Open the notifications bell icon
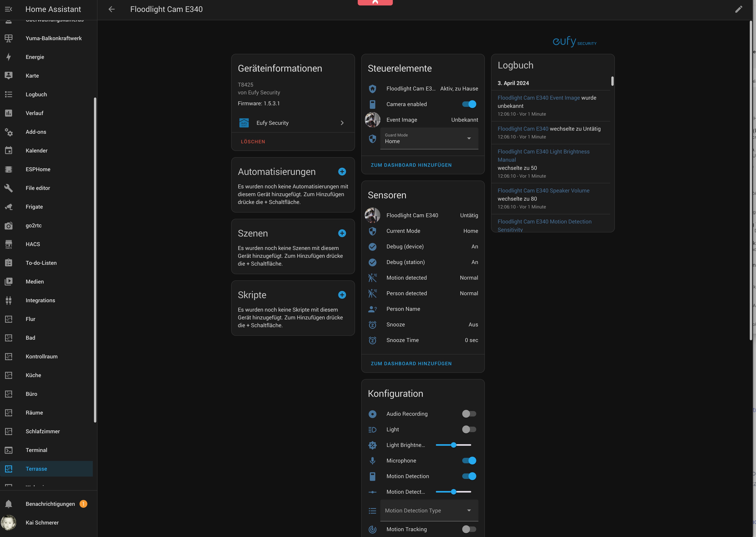 coord(9,504)
